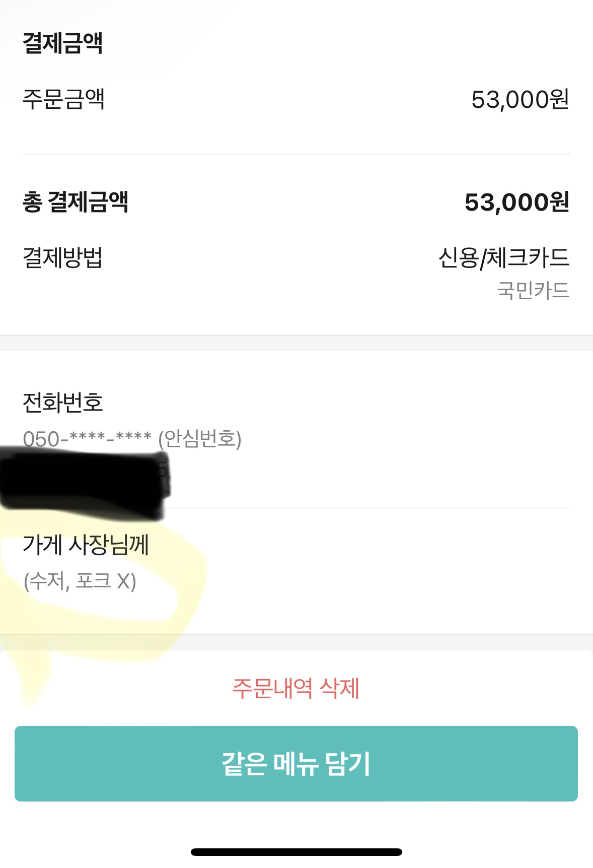Image resolution: width=593 pixels, height=868 pixels.
Task: Select the 주문금액 label
Action: pyautogui.click(x=64, y=99)
